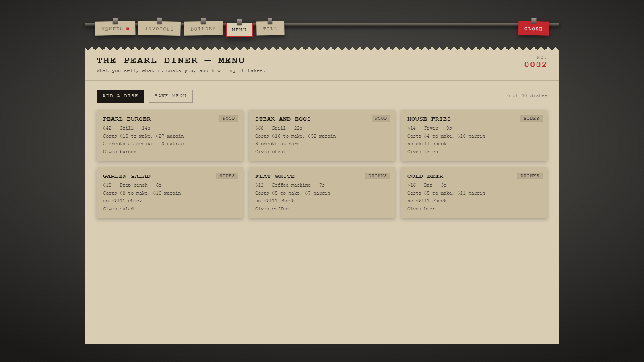Open the House Fries dish card
This screenshot has height=362, width=644.
[x=474, y=136]
